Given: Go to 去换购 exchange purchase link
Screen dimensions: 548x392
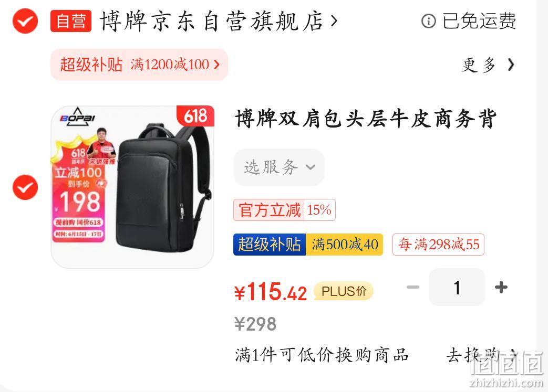Looking at the screenshot, I should (482, 355).
